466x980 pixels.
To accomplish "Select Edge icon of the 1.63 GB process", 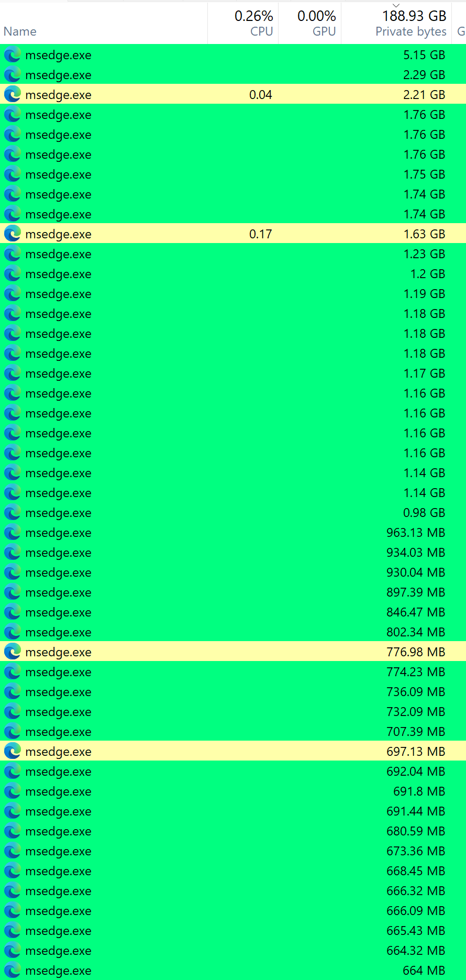I will tap(13, 234).
